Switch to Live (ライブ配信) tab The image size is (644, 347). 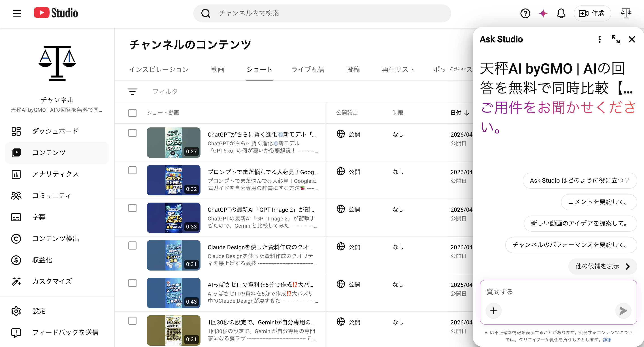tap(308, 70)
